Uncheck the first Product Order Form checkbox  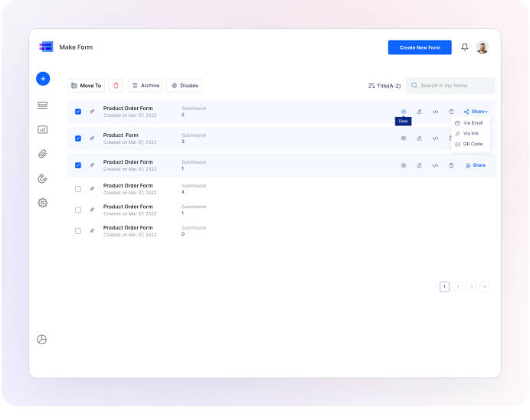click(x=78, y=112)
